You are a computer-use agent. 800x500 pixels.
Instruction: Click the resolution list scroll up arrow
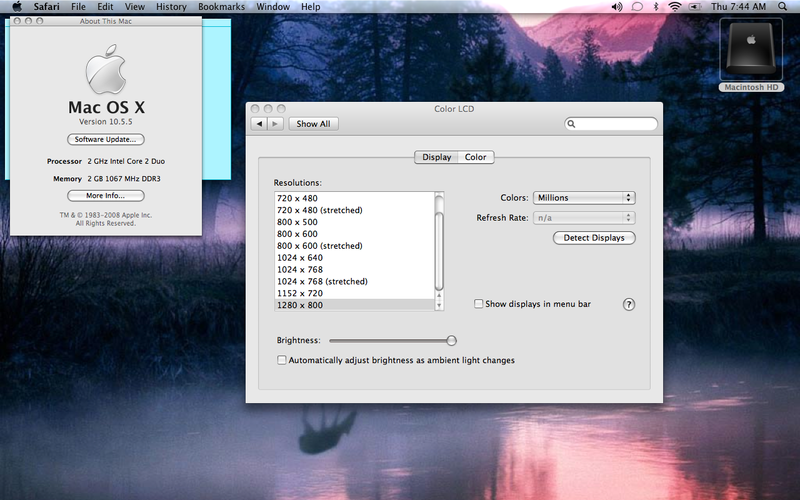[x=439, y=296]
